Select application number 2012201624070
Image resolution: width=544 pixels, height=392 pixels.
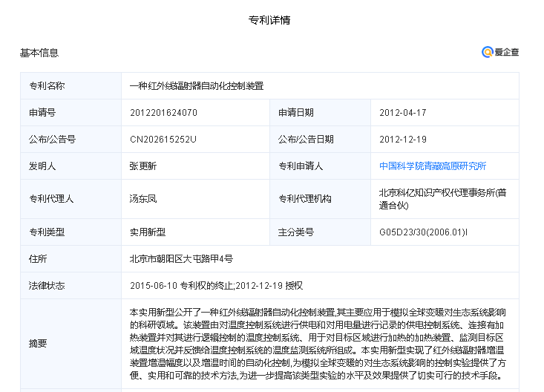click(x=163, y=113)
